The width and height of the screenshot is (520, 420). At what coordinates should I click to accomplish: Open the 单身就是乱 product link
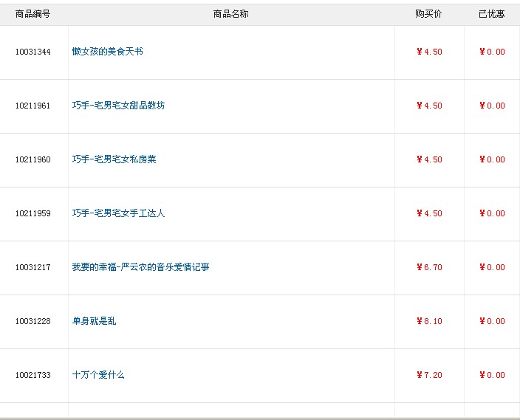(95, 321)
